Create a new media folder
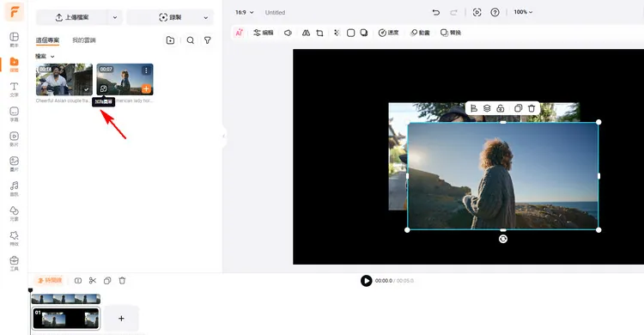 point(171,40)
